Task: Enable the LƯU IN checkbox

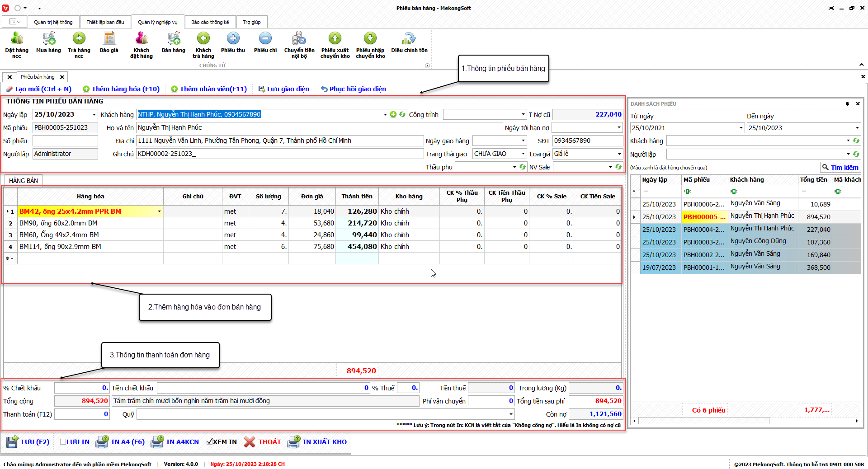Action: (x=63, y=442)
